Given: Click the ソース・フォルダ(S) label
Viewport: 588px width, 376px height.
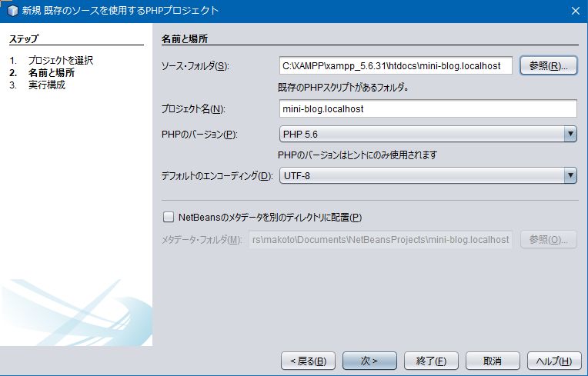Looking at the screenshot, I should 195,66.
